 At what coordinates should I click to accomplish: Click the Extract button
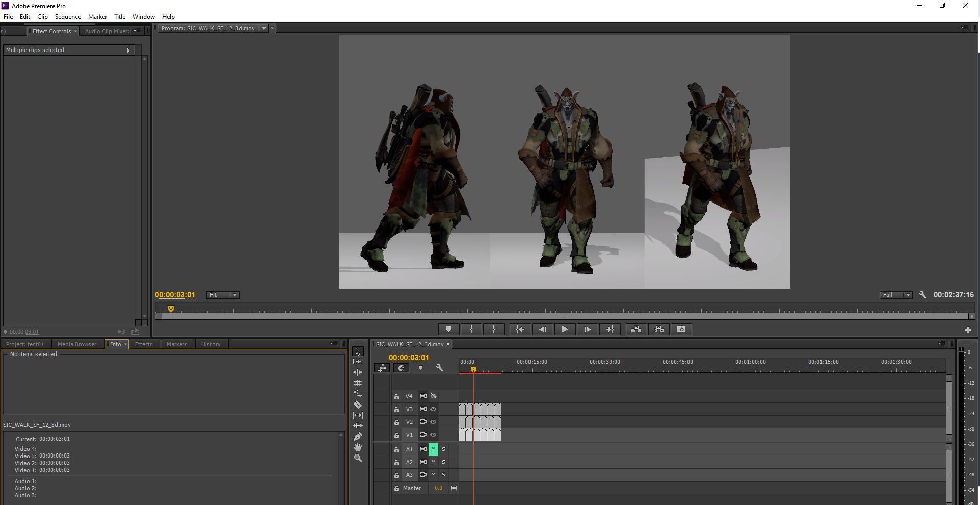tap(658, 330)
